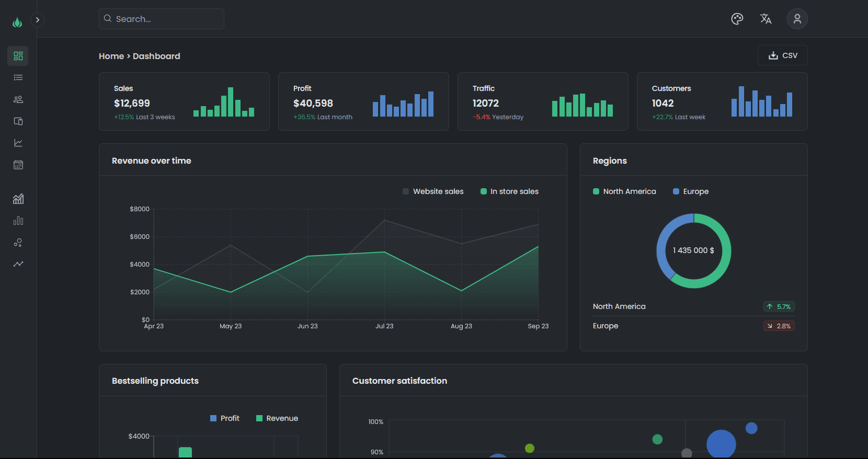Click the list view sidebar icon

18,77
